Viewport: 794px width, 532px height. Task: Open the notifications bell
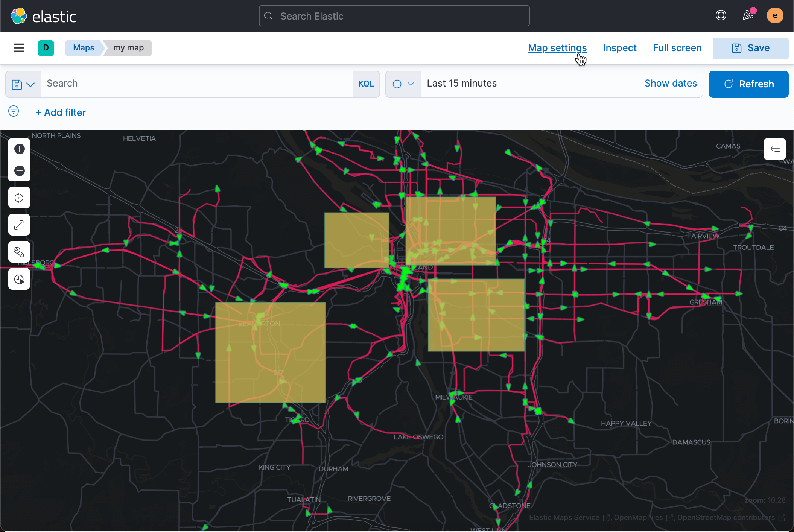[748, 15]
